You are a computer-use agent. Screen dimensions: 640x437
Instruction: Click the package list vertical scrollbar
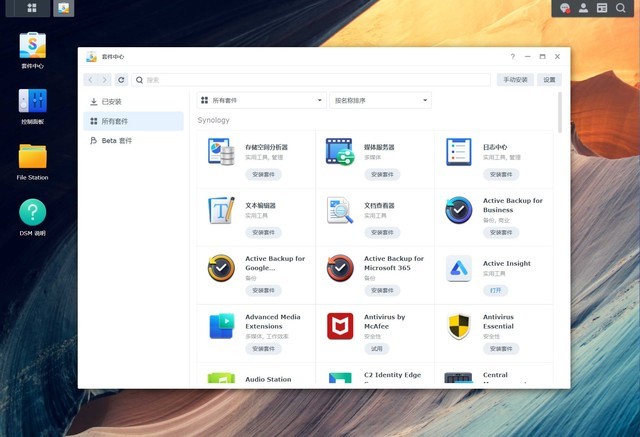pos(560,113)
